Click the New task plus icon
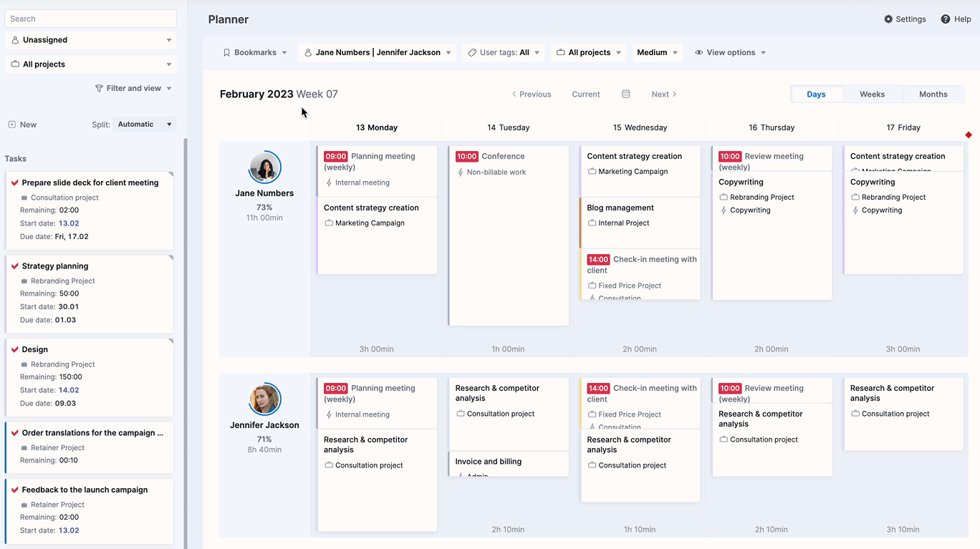Viewport: 980px width, 549px height. pos(11,125)
